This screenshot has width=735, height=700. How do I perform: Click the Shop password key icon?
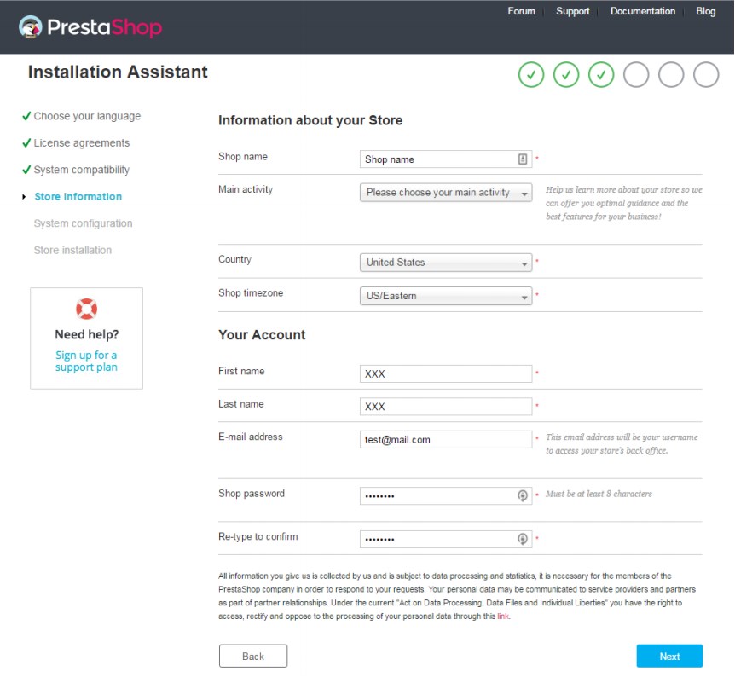pyautogui.click(x=523, y=495)
